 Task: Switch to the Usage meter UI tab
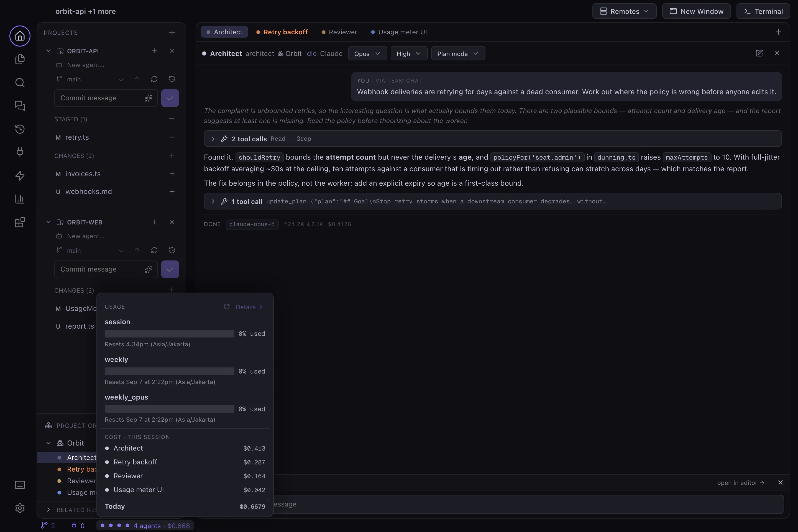(x=399, y=32)
